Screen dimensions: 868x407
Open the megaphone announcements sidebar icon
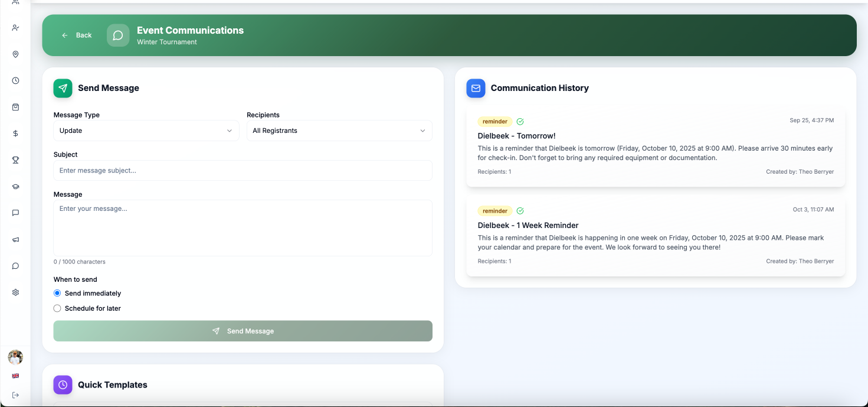[15, 239]
